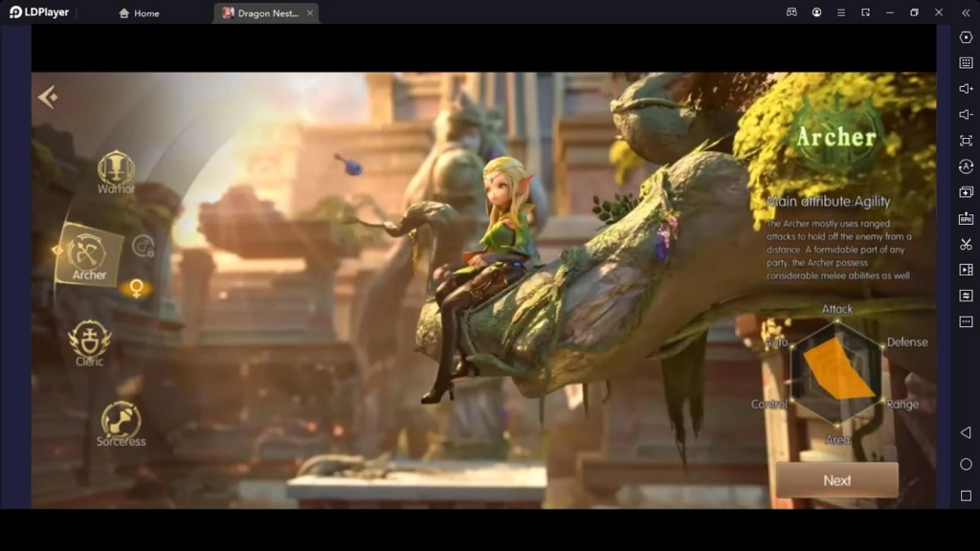
Task: Minimize the LDPlayer window
Action: [890, 12]
